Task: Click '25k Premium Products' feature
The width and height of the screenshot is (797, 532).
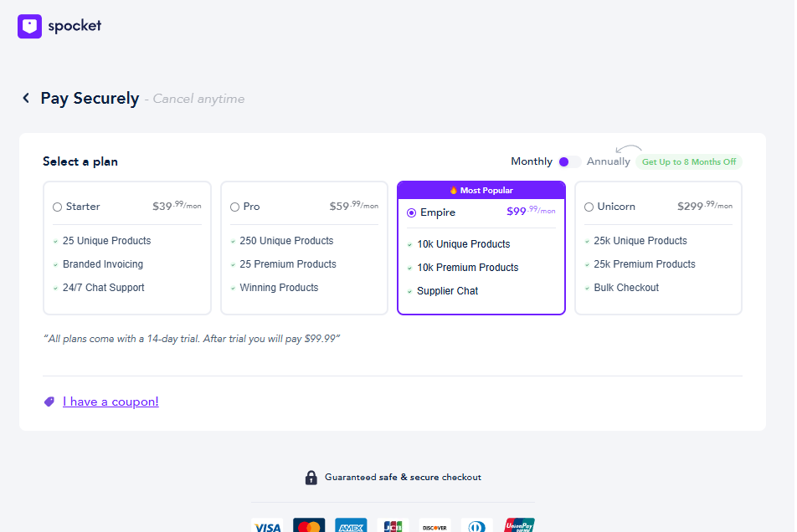Action: click(645, 264)
